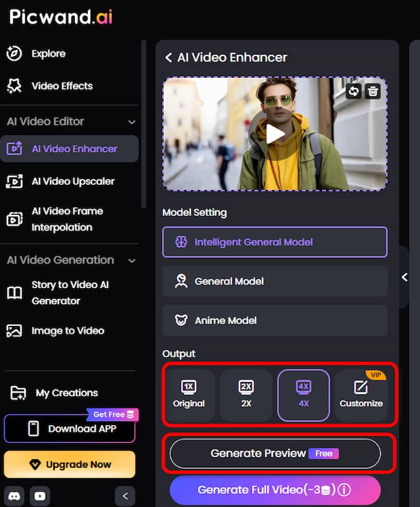Click the sidebar vertical scrollbar
Screen dimensions: 420x507
144,124
